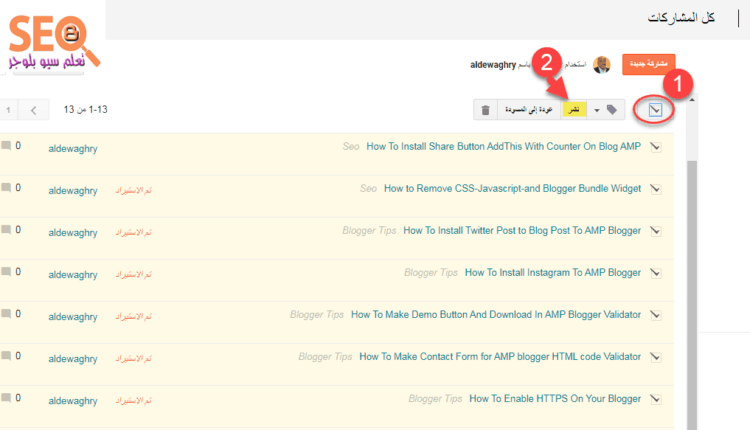Open the label tag icon menu
The height and width of the screenshot is (430, 750).
coord(612,110)
